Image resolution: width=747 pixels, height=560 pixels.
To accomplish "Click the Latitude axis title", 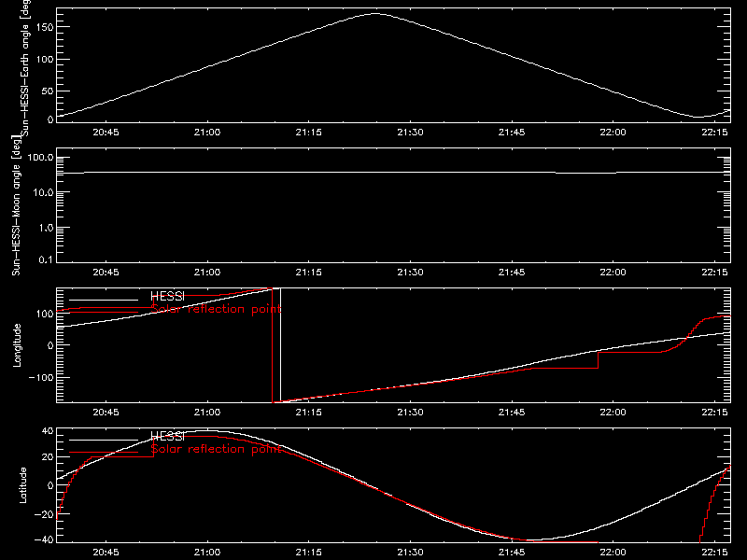I will pos(22,485).
